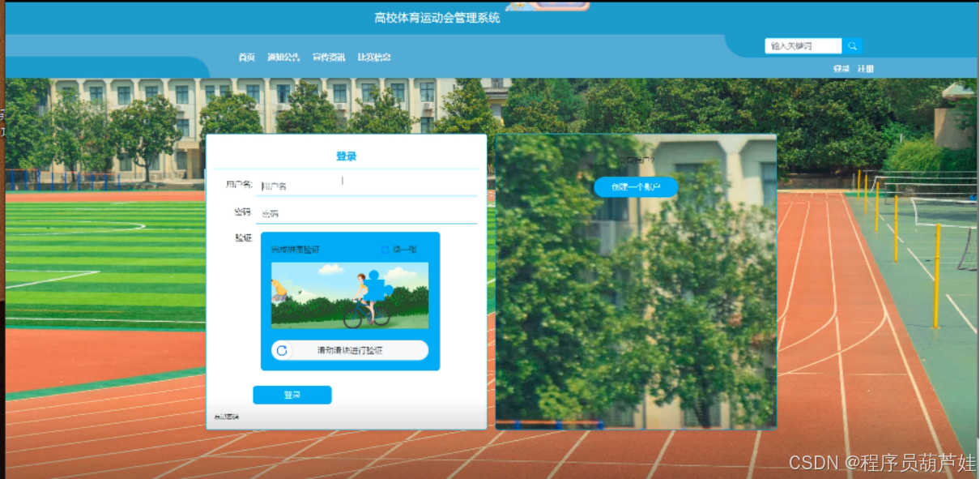Click the 注册 link in header
The width and height of the screenshot is (980, 479).
tap(866, 69)
